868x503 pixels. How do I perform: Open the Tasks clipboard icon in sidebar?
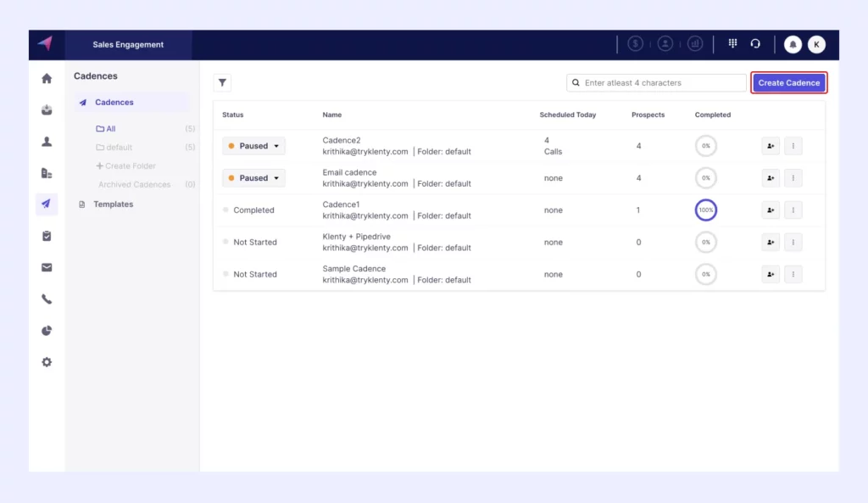click(x=47, y=235)
